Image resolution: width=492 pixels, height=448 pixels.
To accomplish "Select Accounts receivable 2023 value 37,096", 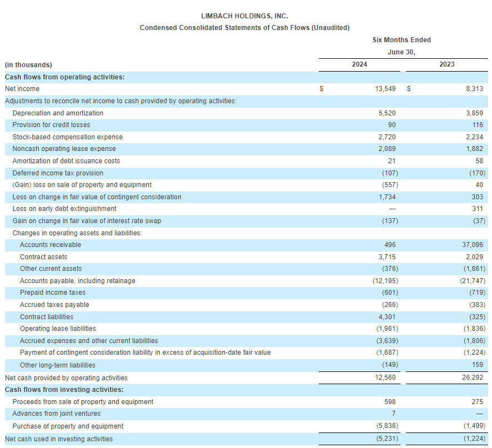I will tap(473, 245).
